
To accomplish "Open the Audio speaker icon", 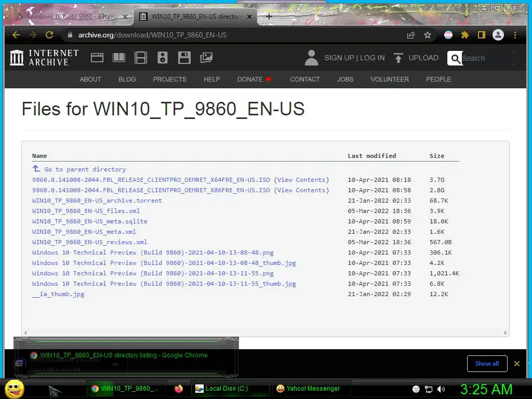I will click(x=163, y=58).
